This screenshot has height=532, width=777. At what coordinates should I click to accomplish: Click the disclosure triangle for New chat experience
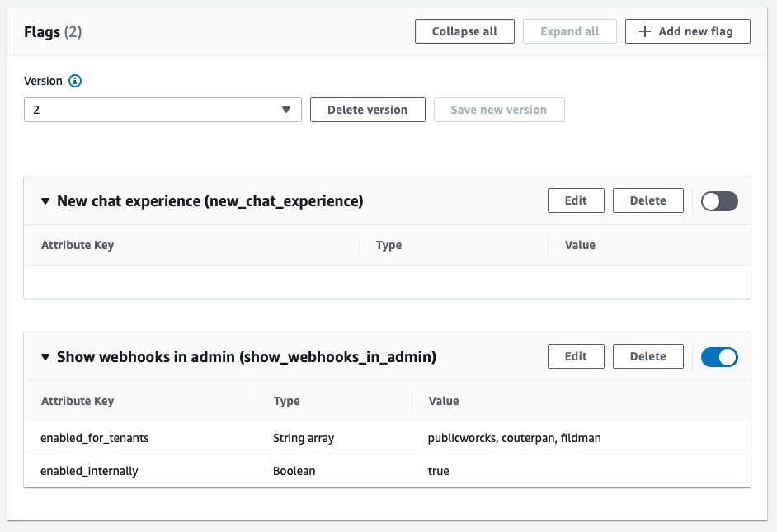coord(45,200)
